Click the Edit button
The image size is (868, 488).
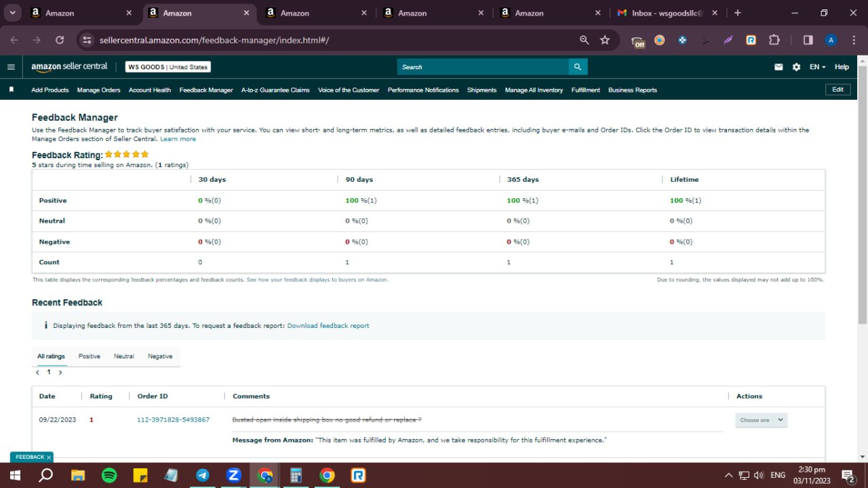[837, 90]
